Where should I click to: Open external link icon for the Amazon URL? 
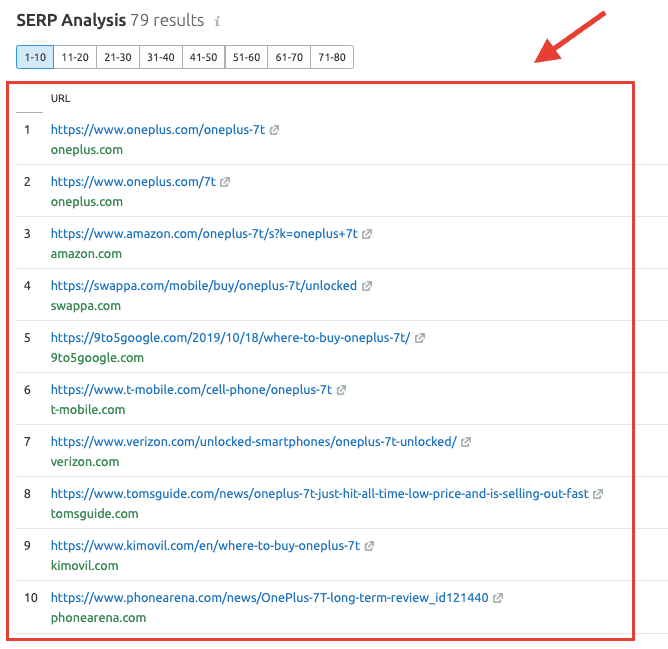tap(367, 234)
